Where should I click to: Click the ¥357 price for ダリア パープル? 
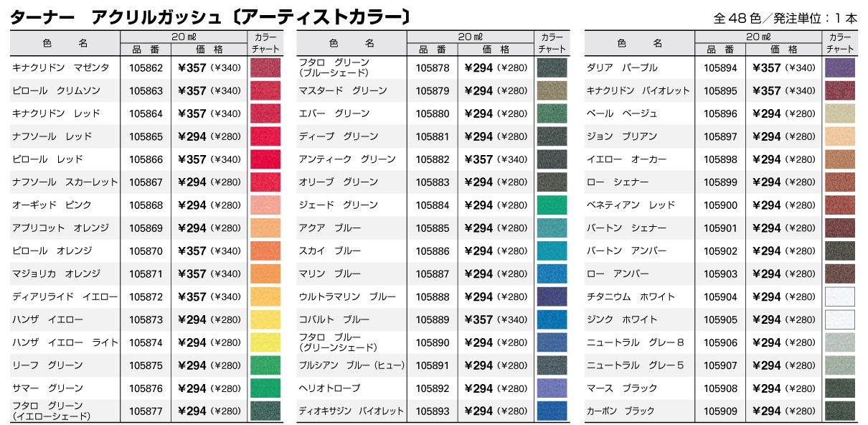(767, 68)
